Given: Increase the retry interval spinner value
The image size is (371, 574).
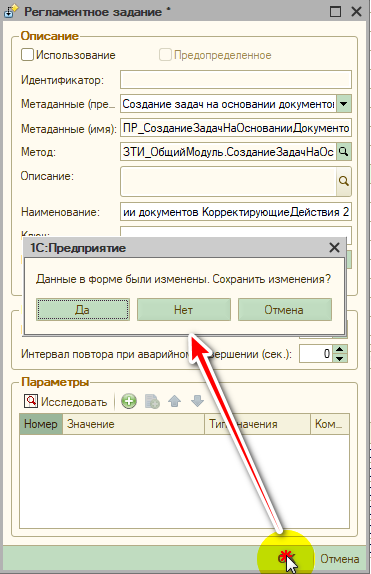Looking at the screenshot, I should point(340,350).
